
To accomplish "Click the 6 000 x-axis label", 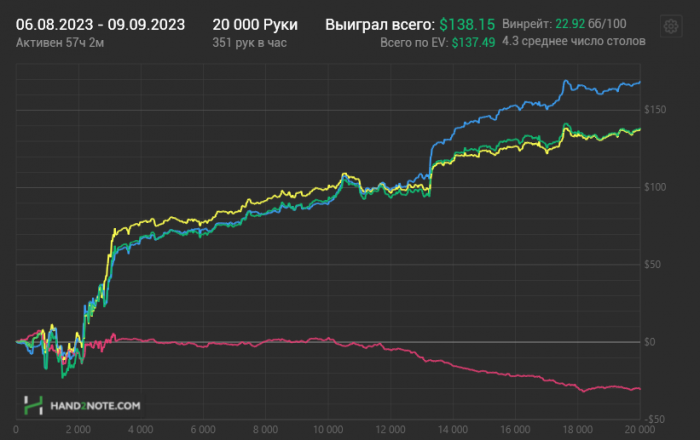I will [x=203, y=430].
